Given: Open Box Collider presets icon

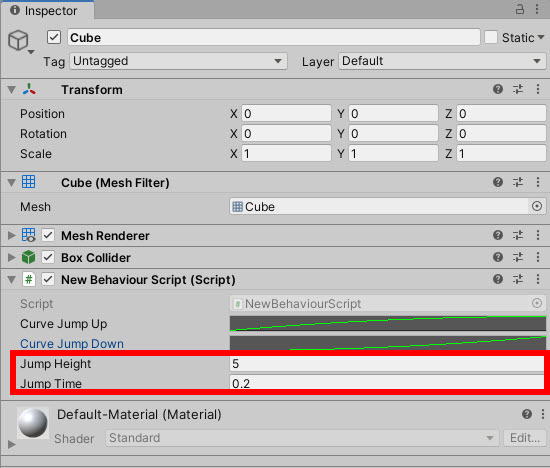Looking at the screenshot, I should tap(518, 257).
